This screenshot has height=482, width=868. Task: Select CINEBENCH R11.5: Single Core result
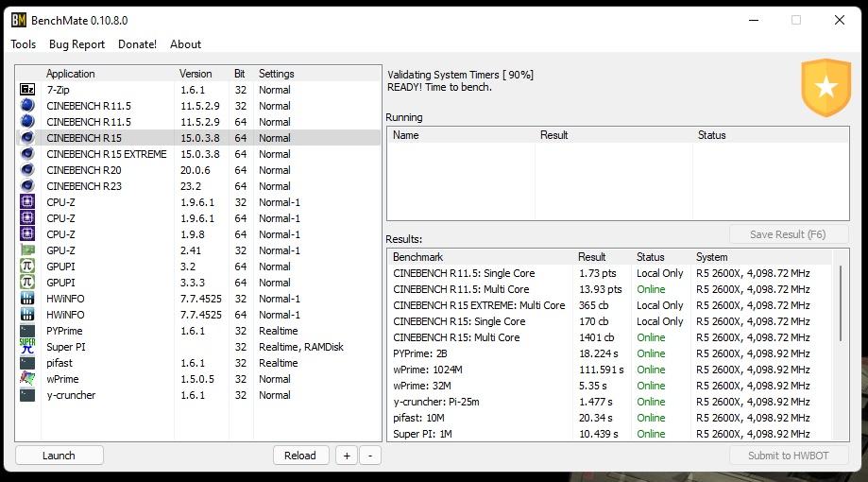point(610,273)
